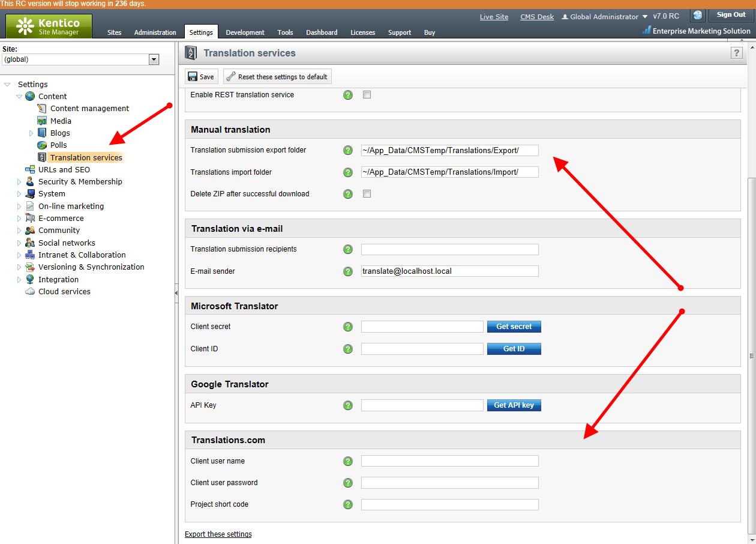Click the Intranet & Collaboration icon
Screen dimensions: 756x544
(x=30, y=255)
